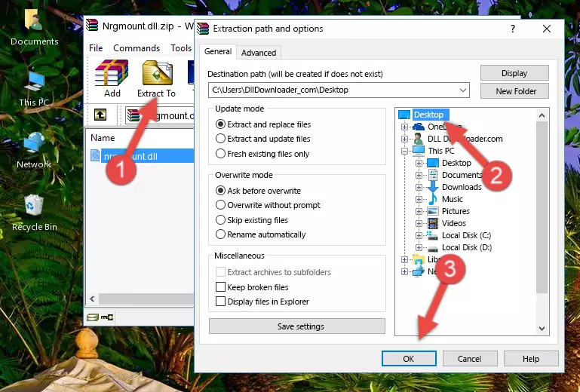
Task: Select the Desktop root folder in tree
Action: [x=428, y=115]
